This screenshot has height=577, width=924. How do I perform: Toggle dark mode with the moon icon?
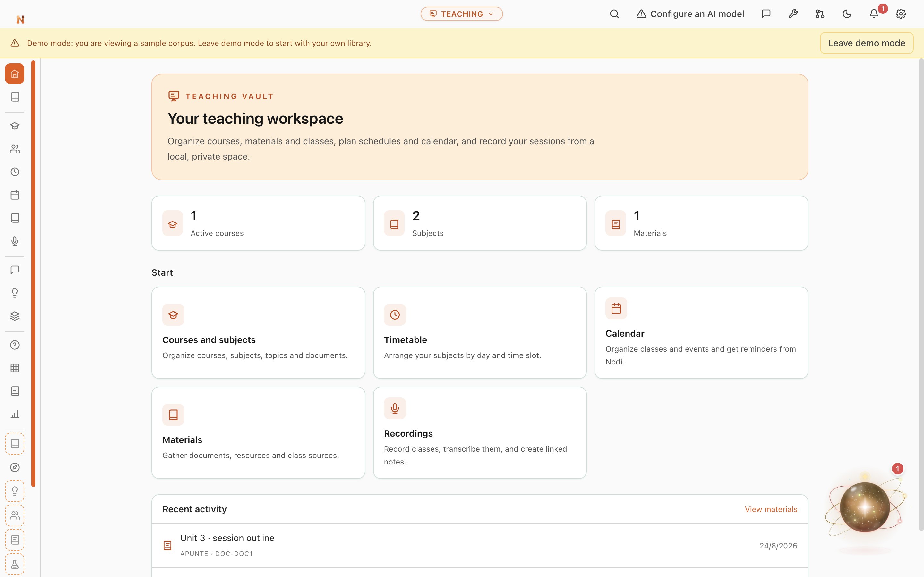[847, 14]
